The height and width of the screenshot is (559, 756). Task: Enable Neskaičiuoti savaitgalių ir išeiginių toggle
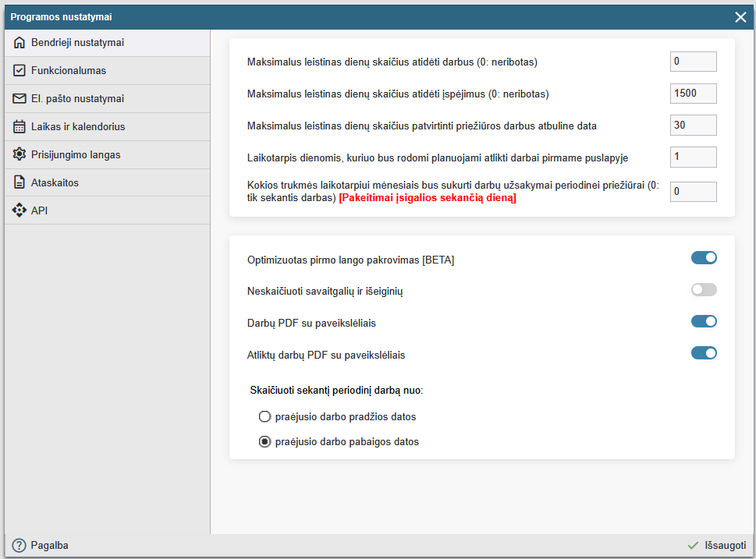(x=704, y=289)
